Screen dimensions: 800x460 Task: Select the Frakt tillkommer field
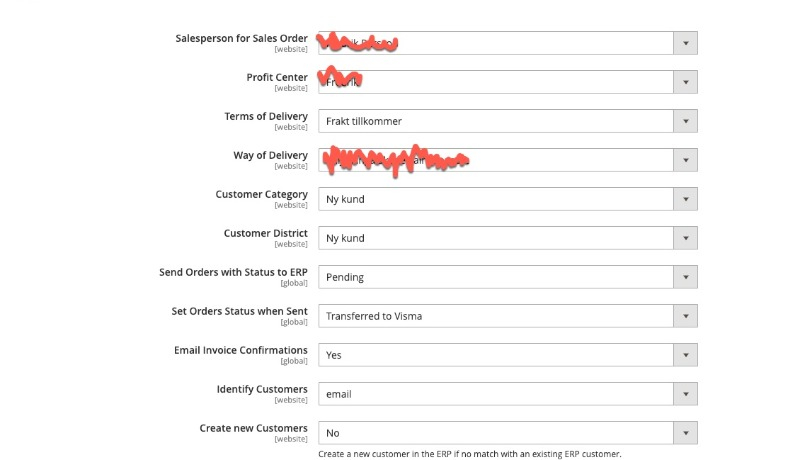(x=508, y=121)
